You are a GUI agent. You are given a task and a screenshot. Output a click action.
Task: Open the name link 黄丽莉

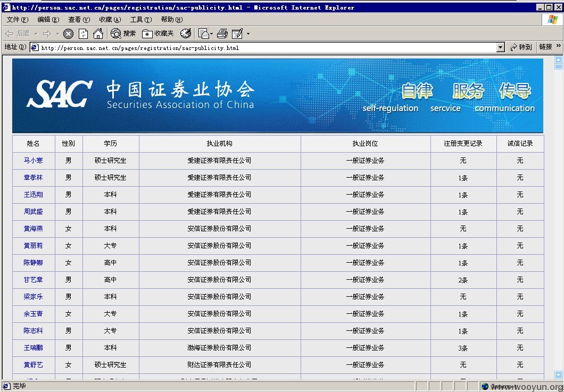point(33,246)
